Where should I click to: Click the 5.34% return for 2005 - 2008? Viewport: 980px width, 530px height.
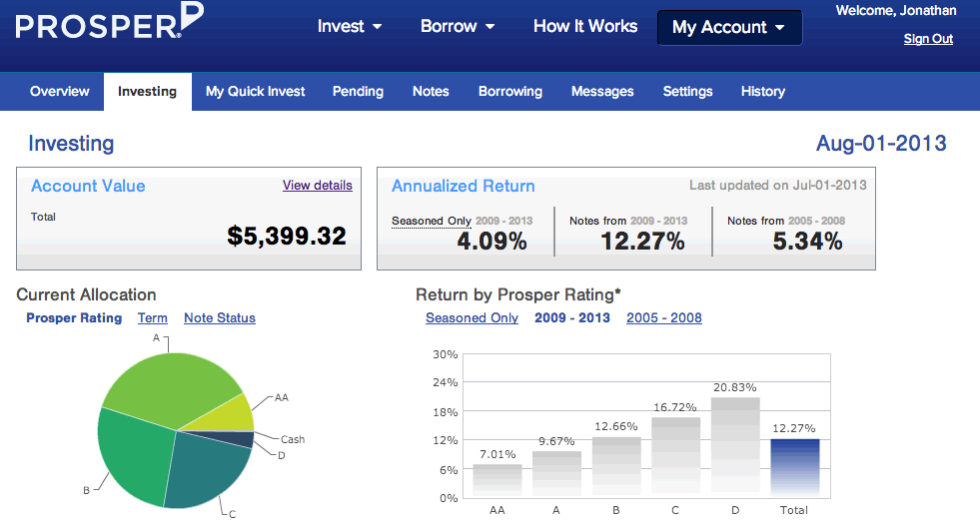click(807, 241)
